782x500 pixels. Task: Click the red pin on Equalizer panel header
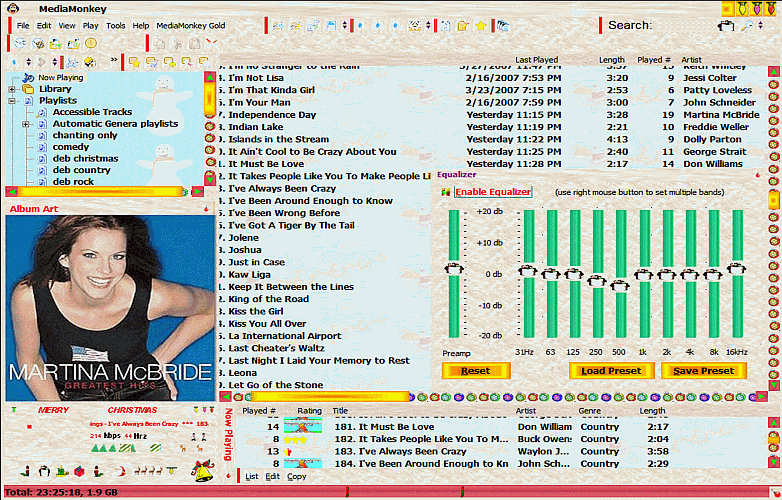pos(758,175)
